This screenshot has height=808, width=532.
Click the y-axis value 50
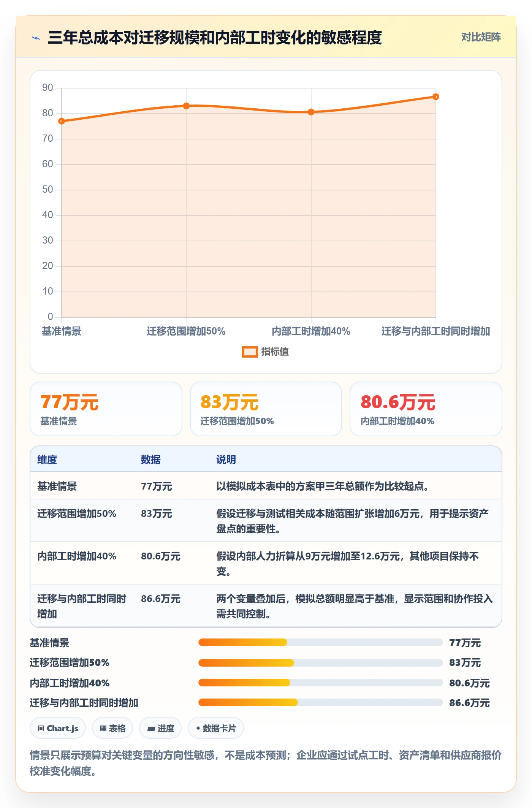47,190
